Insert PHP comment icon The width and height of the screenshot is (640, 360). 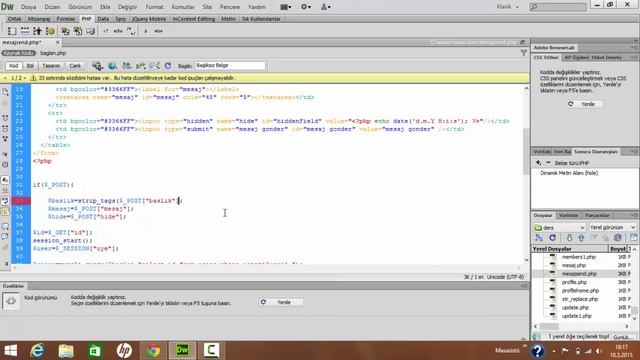(131, 31)
